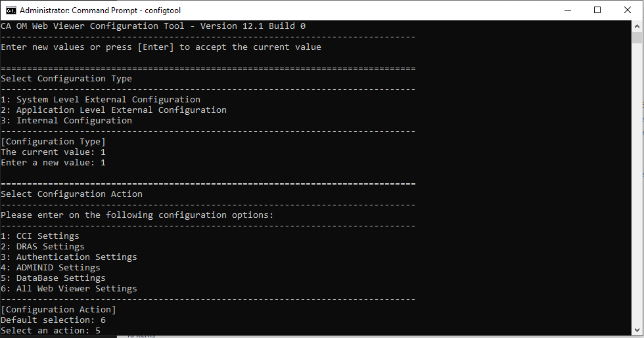
Task: Click the '5: DataBase Settings' option
Action: (x=53, y=278)
